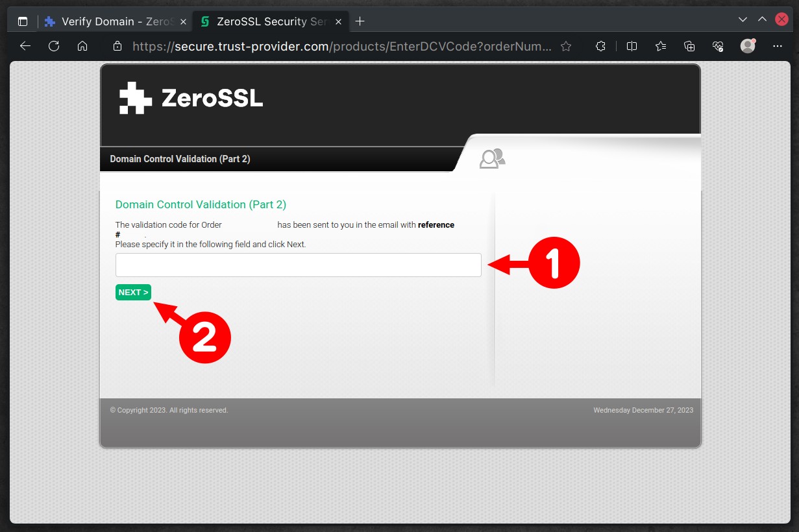Click the copyright 2023 footer text
The width and height of the screenshot is (799, 532).
[x=169, y=411]
